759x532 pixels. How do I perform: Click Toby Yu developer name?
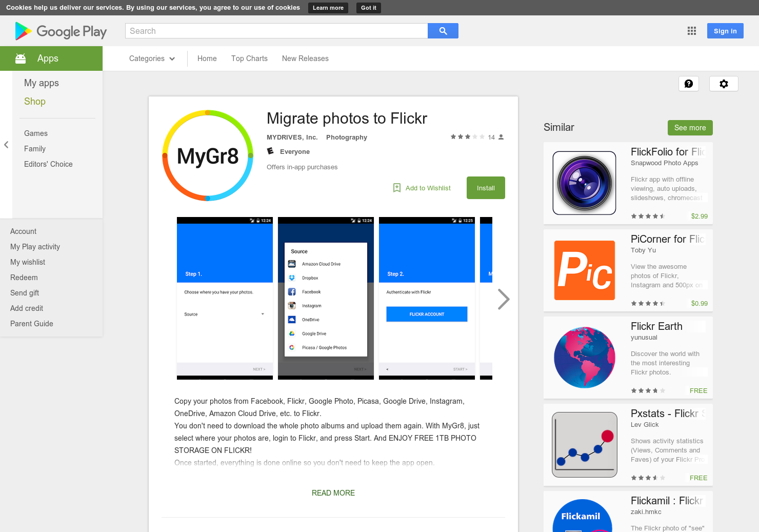click(x=643, y=250)
